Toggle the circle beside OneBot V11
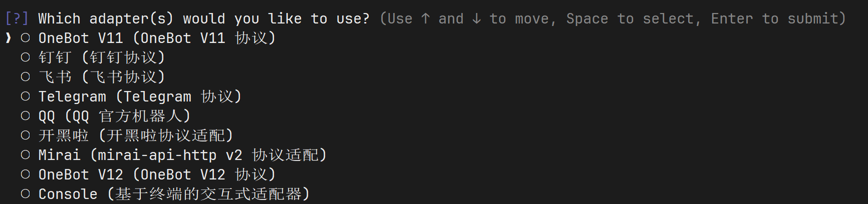 click(26, 38)
